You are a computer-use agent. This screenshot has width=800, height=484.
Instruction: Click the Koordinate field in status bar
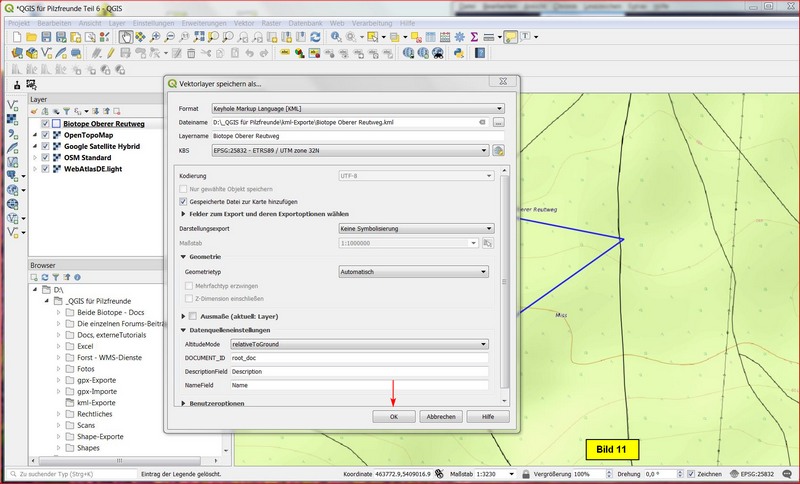coord(403,474)
